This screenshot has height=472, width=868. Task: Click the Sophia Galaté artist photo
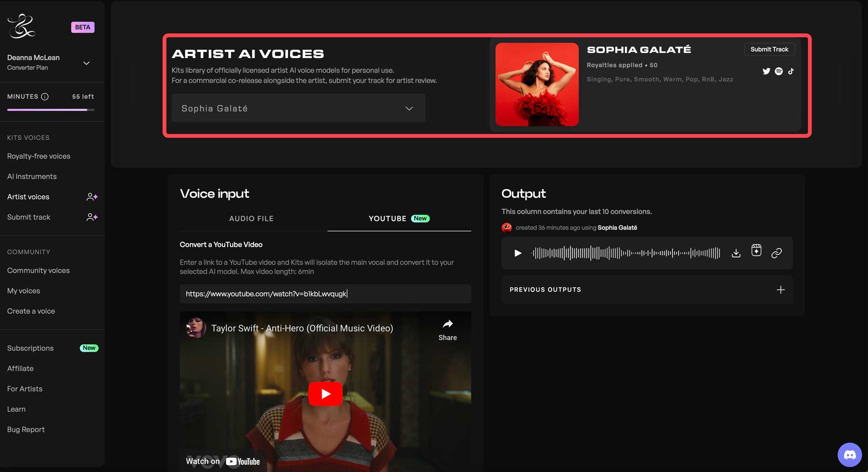[x=537, y=84]
